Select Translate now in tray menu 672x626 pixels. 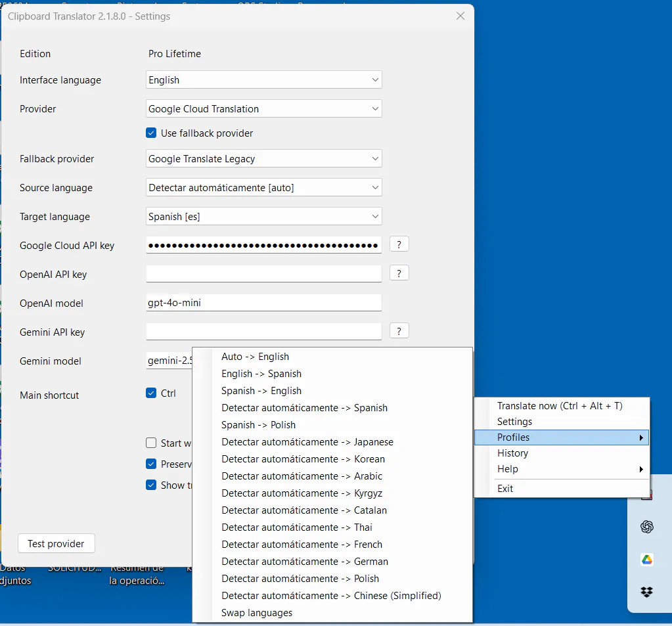562,406
